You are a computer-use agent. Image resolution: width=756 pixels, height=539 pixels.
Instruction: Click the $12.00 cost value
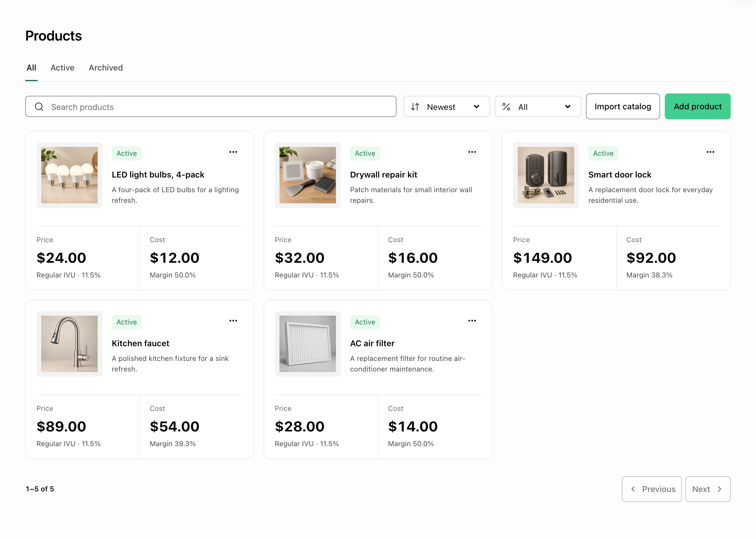pos(174,258)
